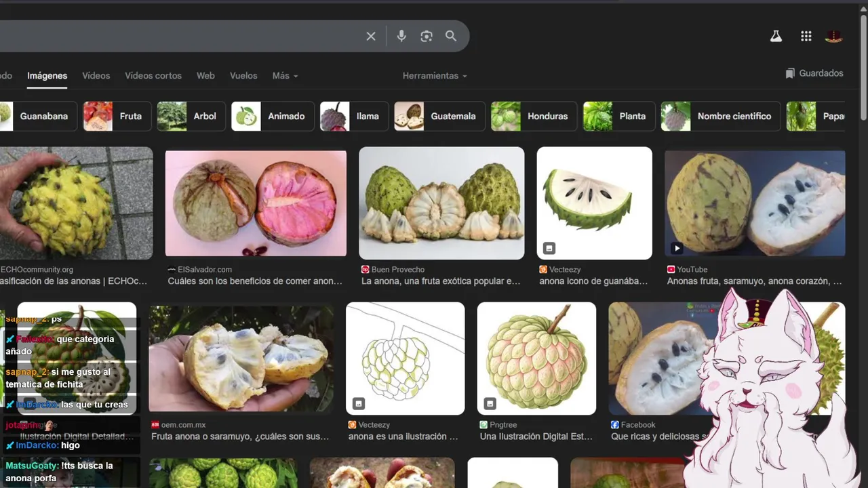Click the image badge icon on Vecteezy guanábana slice

549,248
